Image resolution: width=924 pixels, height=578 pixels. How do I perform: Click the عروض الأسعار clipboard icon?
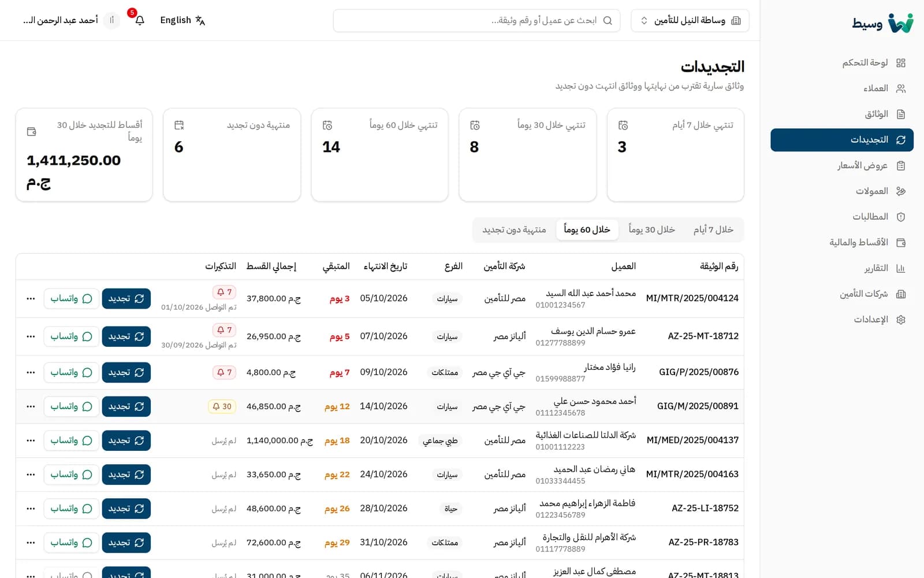[x=901, y=165]
